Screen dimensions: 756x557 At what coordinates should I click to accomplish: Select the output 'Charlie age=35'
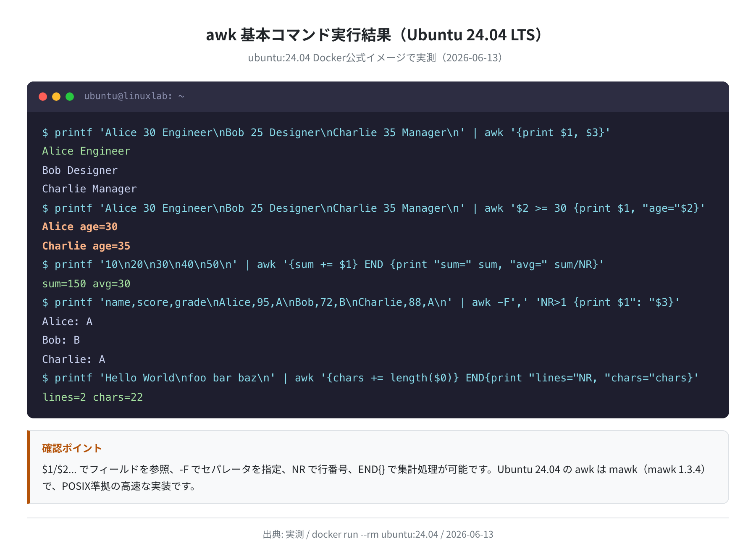(x=86, y=246)
